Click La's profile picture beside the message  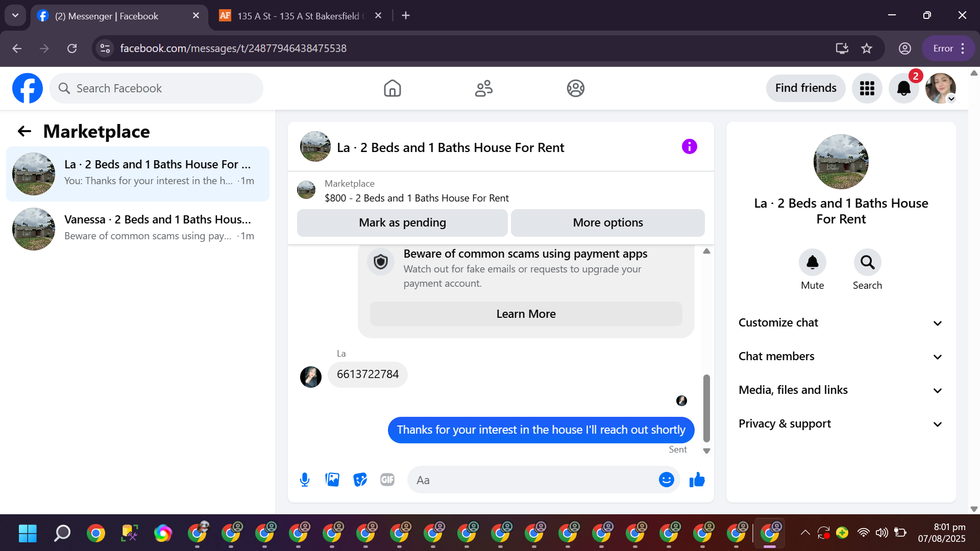click(311, 377)
